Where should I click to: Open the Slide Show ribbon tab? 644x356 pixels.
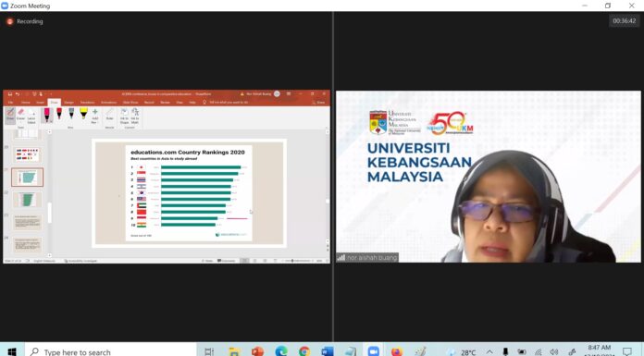click(130, 103)
